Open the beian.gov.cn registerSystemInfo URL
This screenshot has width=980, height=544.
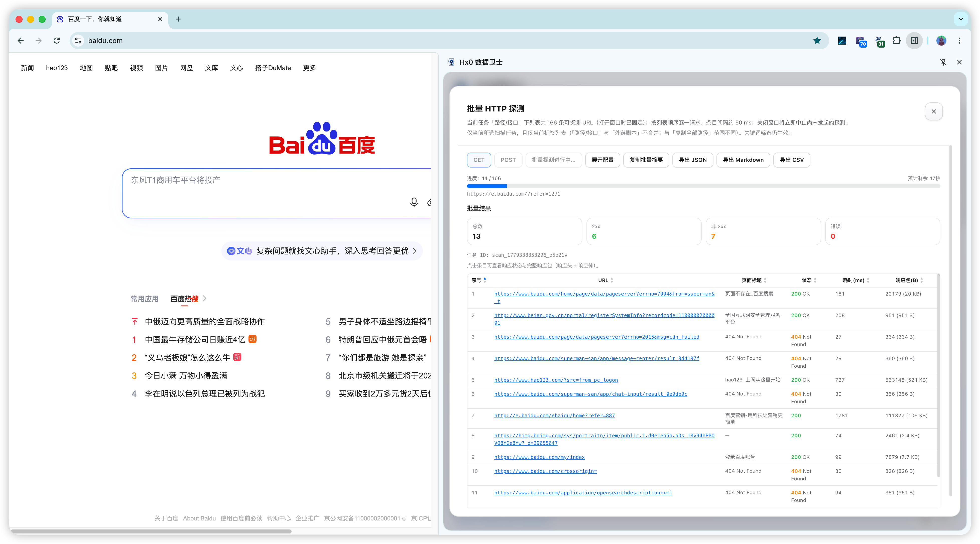pos(604,319)
